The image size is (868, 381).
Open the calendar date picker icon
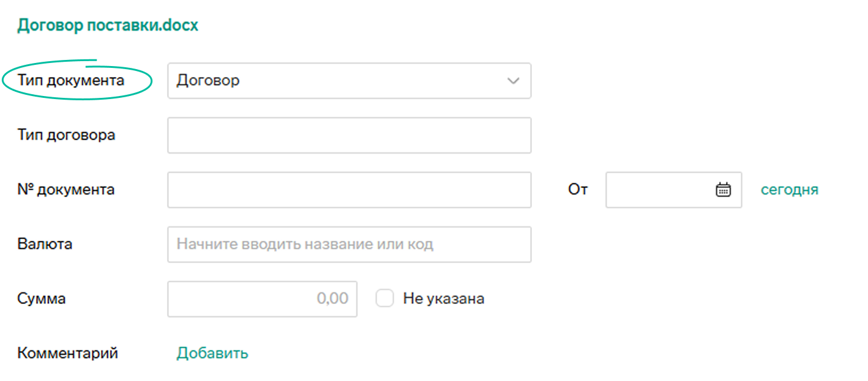(723, 190)
